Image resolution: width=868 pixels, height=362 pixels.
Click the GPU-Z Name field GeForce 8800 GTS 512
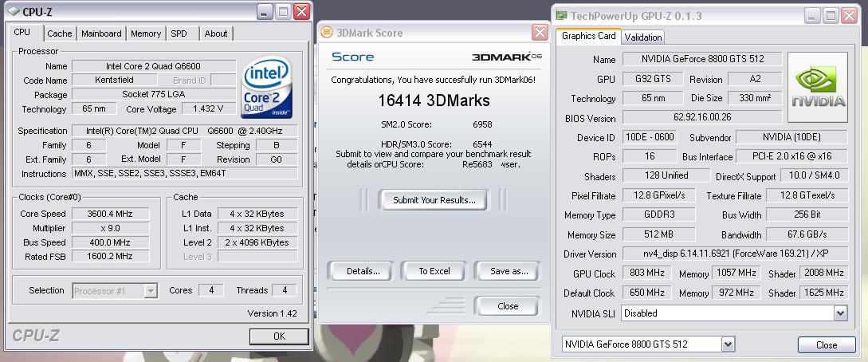702,59
